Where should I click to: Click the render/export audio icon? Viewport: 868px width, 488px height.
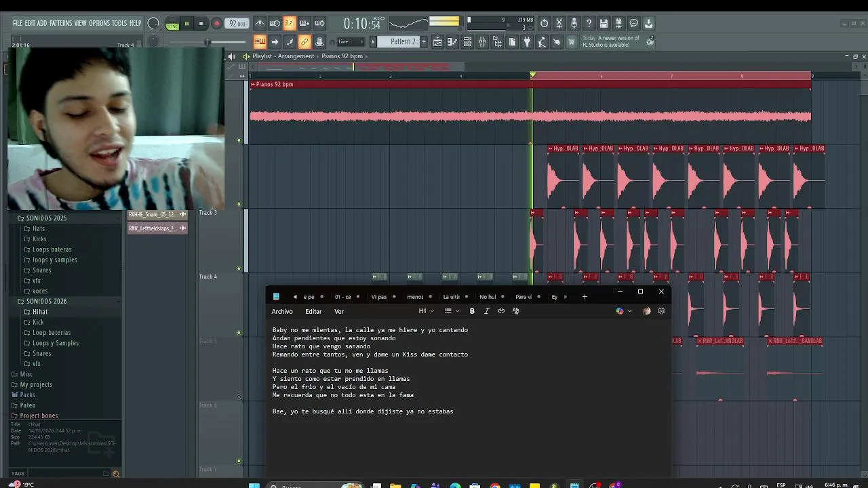pos(618,23)
